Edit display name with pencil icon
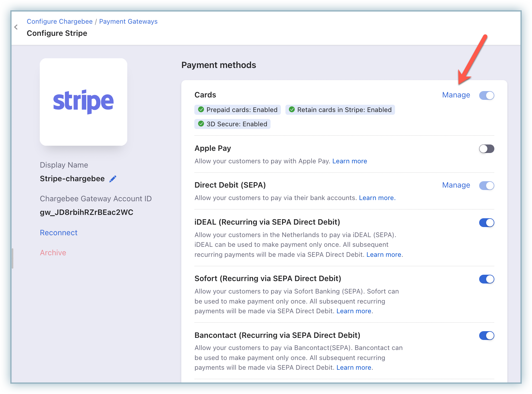This screenshot has height=394, width=532. point(113,179)
